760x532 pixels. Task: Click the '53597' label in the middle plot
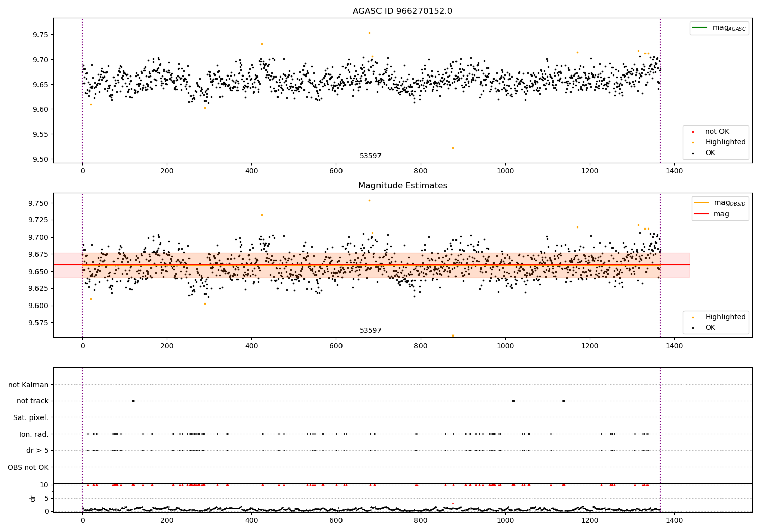coord(370,330)
